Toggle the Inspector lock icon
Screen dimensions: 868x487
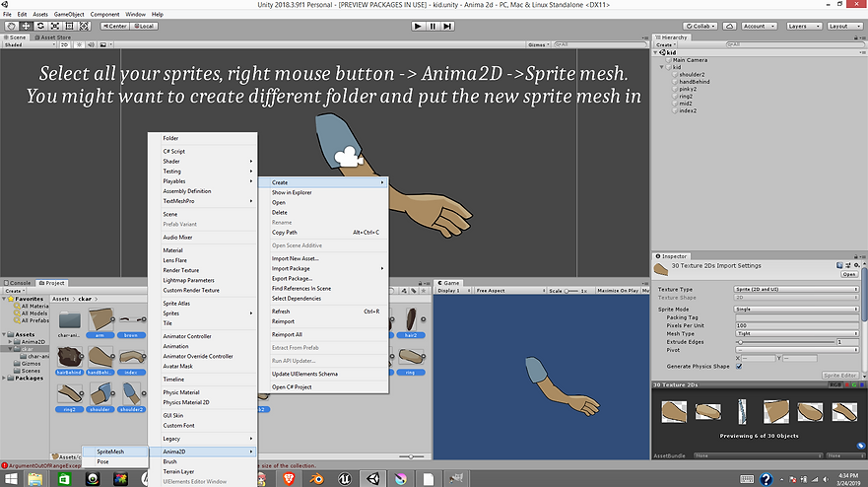point(856,256)
